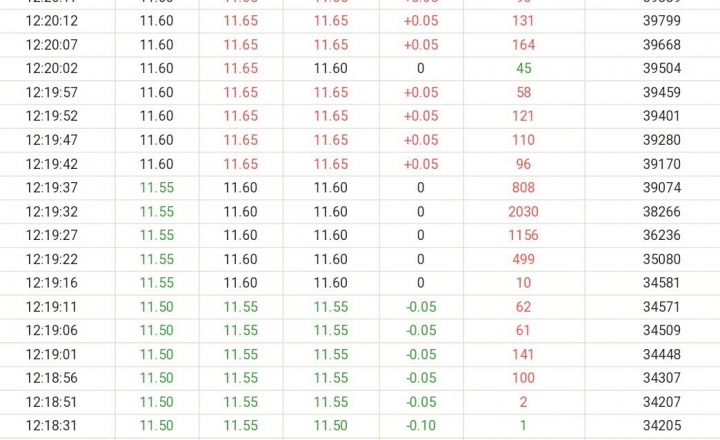Click volume 62 in the 12:19:11 row
The width and height of the screenshot is (720, 440).
(523, 307)
